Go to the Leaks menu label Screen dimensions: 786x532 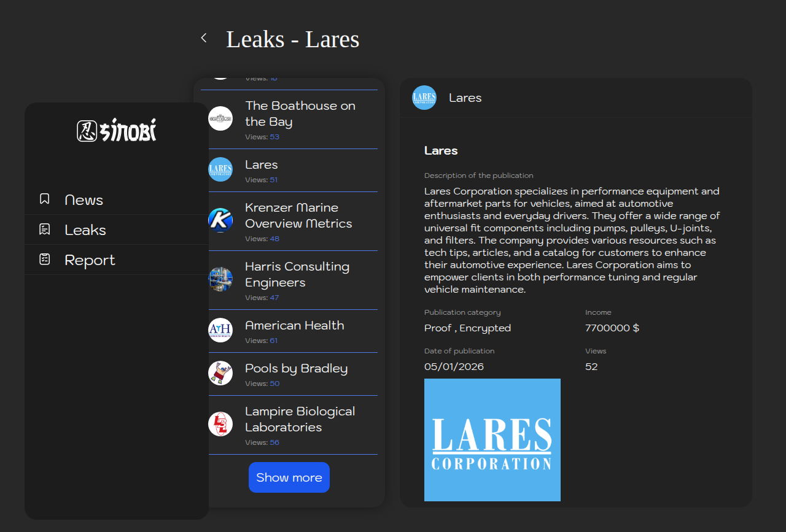tap(85, 230)
